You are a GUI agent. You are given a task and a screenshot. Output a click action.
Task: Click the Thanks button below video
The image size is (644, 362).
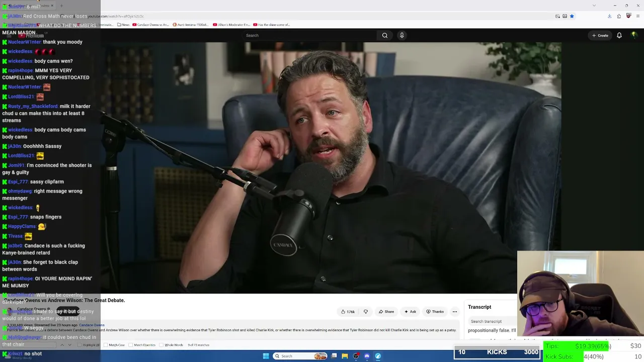(x=435, y=312)
